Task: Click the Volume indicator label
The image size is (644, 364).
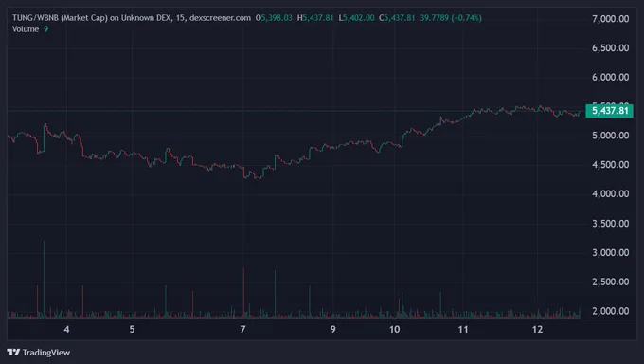Action: coord(26,29)
